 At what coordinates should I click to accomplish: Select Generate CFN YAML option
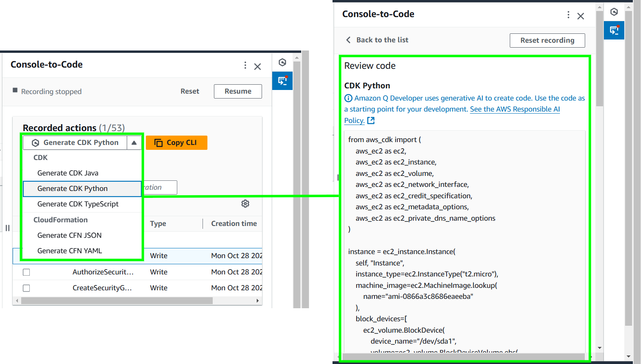82,251
